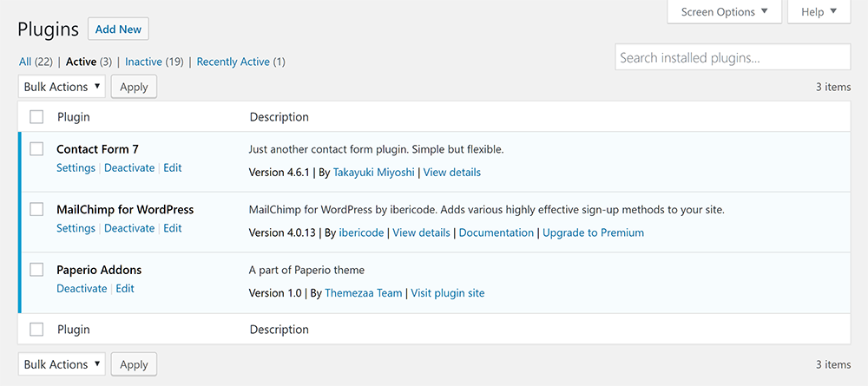The image size is (868, 386).
Task: Toggle select-all checkbox in table header
Action: point(36,117)
